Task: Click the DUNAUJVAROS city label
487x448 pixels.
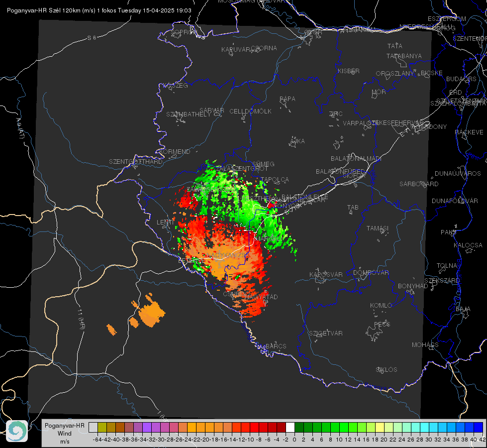Action: coord(458,174)
